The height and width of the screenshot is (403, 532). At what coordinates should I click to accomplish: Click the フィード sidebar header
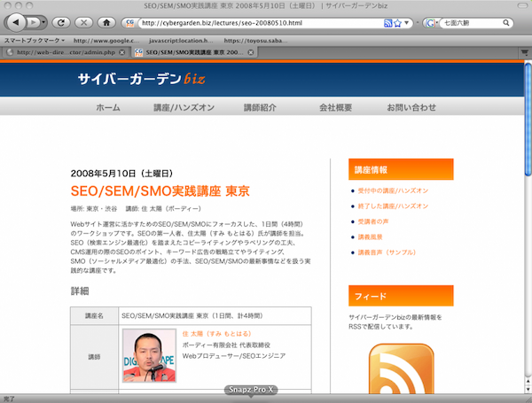pyautogui.click(x=401, y=296)
